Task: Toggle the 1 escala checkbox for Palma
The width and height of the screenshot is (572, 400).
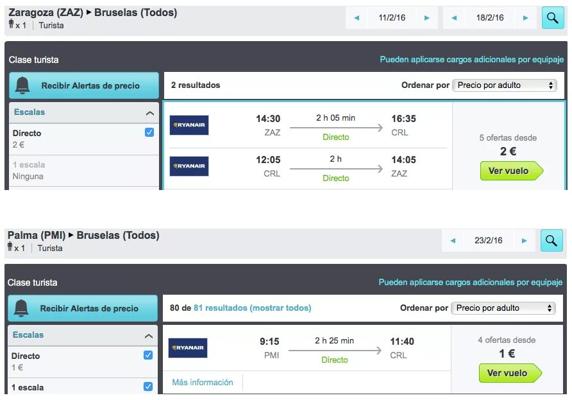Action: pos(148,386)
